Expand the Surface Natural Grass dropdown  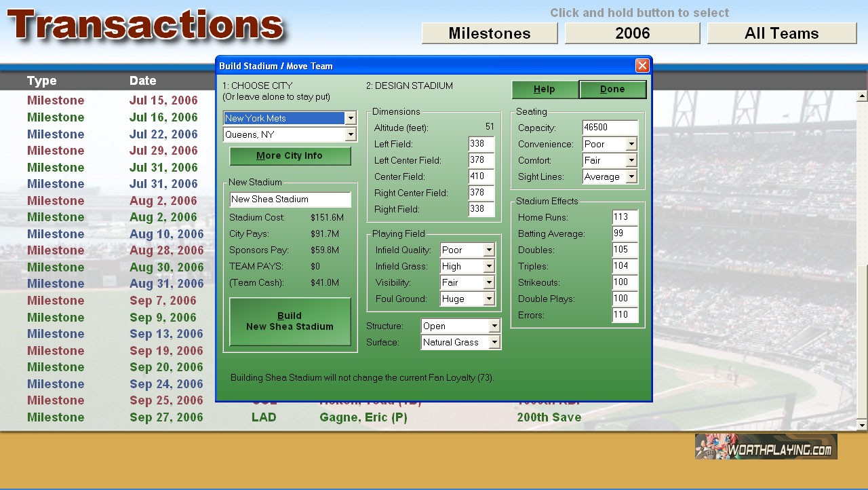[494, 343]
